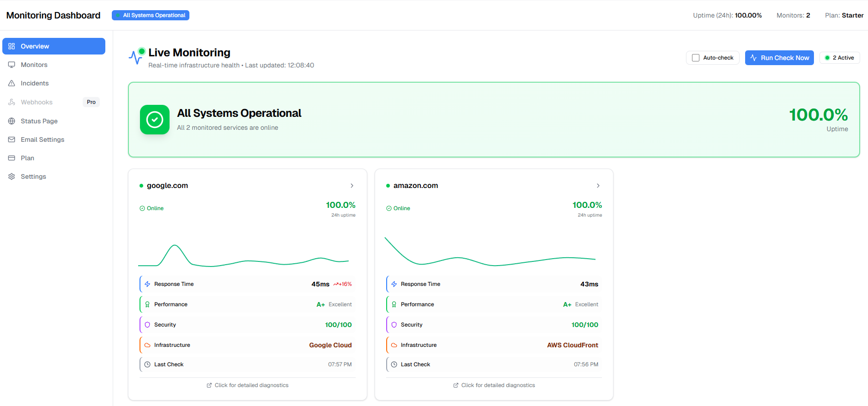Click the Incidents warning triangle icon
Image resolution: width=868 pixels, height=406 pixels.
(x=12, y=83)
